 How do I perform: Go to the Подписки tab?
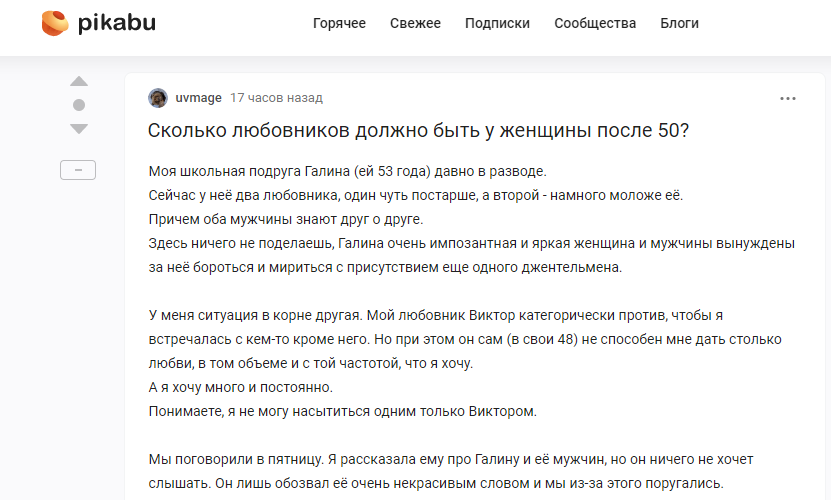click(x=497, y=23)
